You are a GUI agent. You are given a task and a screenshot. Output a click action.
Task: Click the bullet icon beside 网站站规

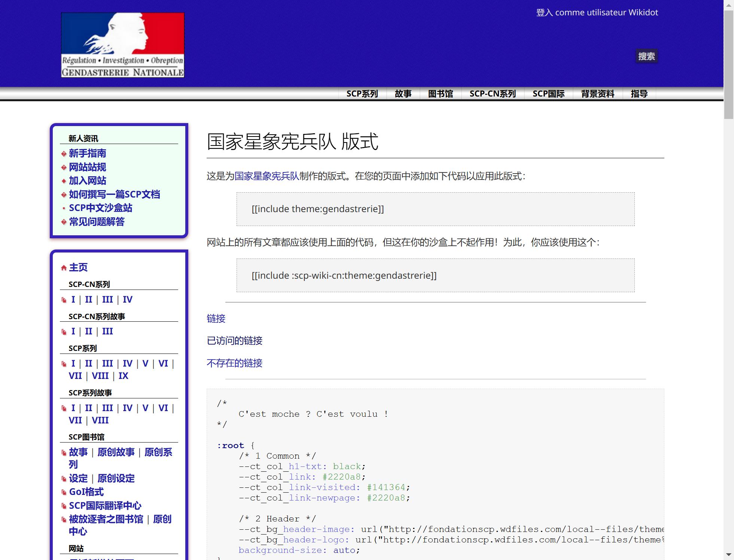[64, 168]
